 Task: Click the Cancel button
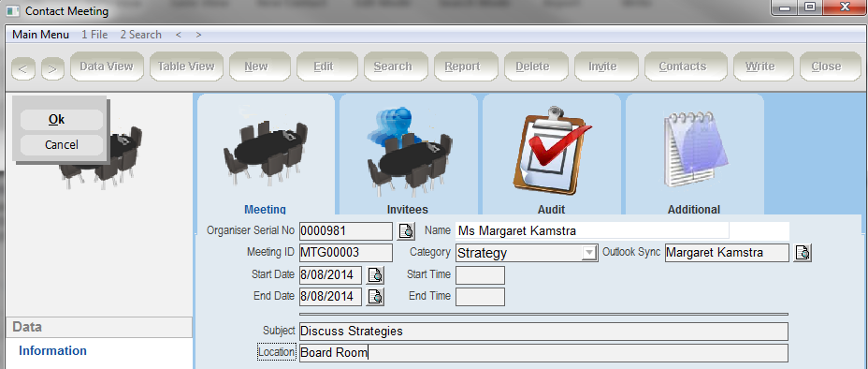pos(62,145)
